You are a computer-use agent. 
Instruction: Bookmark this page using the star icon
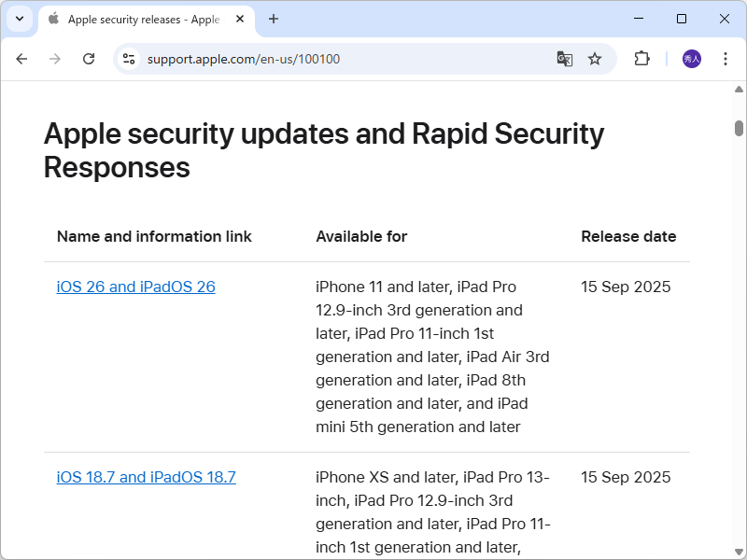coord(595,58)
